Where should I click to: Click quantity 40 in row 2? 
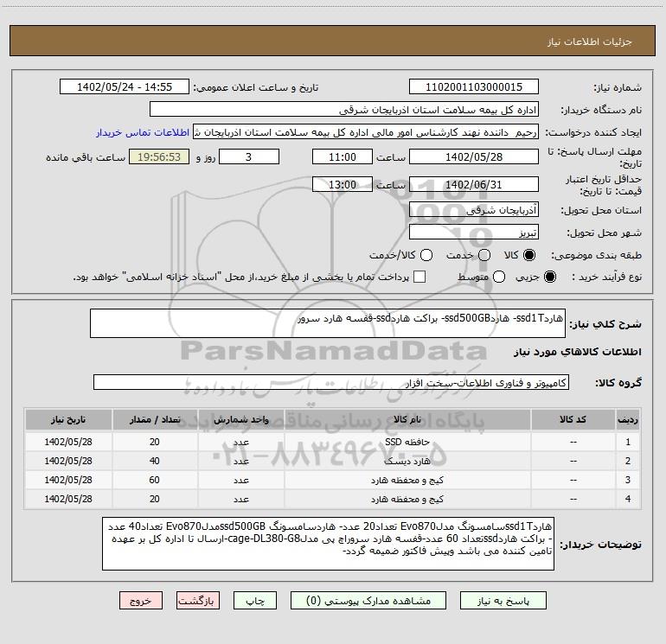pyautogui.click(x=155, y=461)
